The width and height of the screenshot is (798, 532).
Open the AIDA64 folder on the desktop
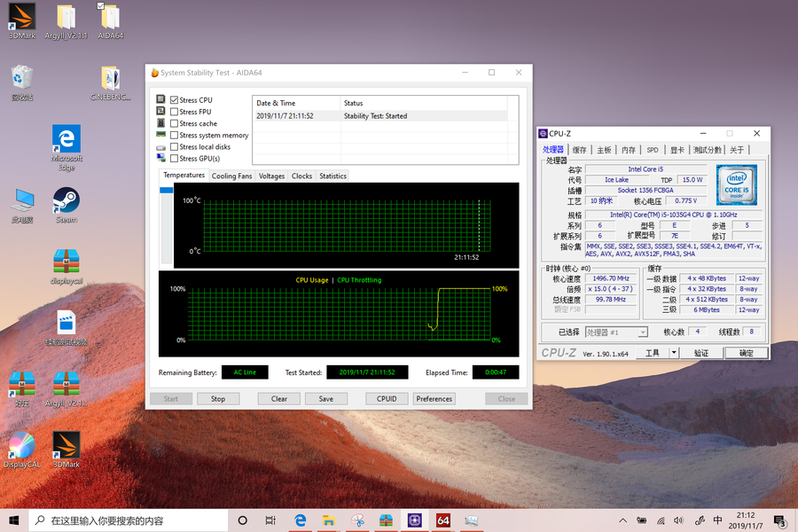pyautogui.click(x=111, y=21)
